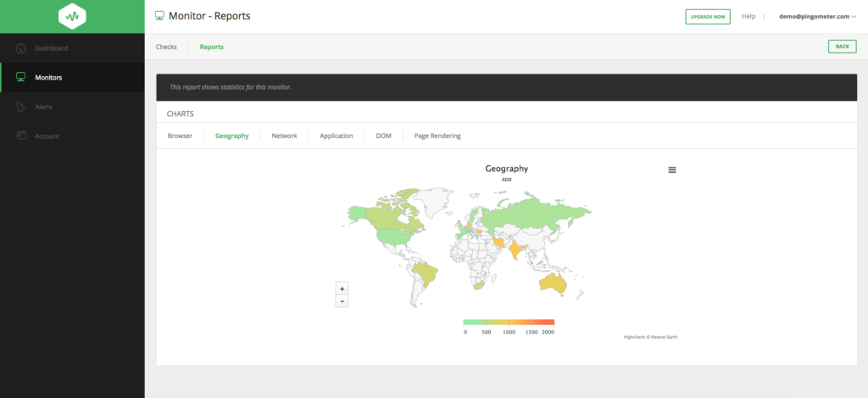Expand the demo@pingometer.com account dropdown

pyautogui.click(x=818, y=16)
